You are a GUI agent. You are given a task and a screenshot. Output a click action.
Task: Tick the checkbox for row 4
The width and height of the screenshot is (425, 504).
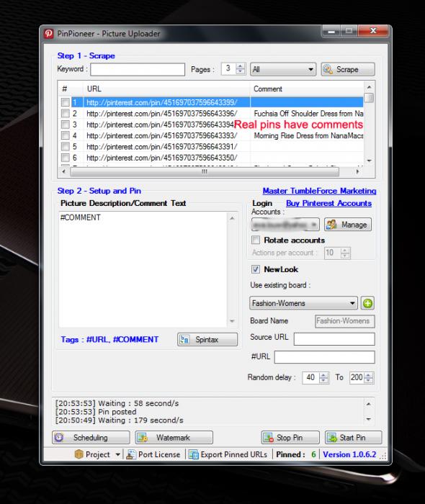pos(66,135)
